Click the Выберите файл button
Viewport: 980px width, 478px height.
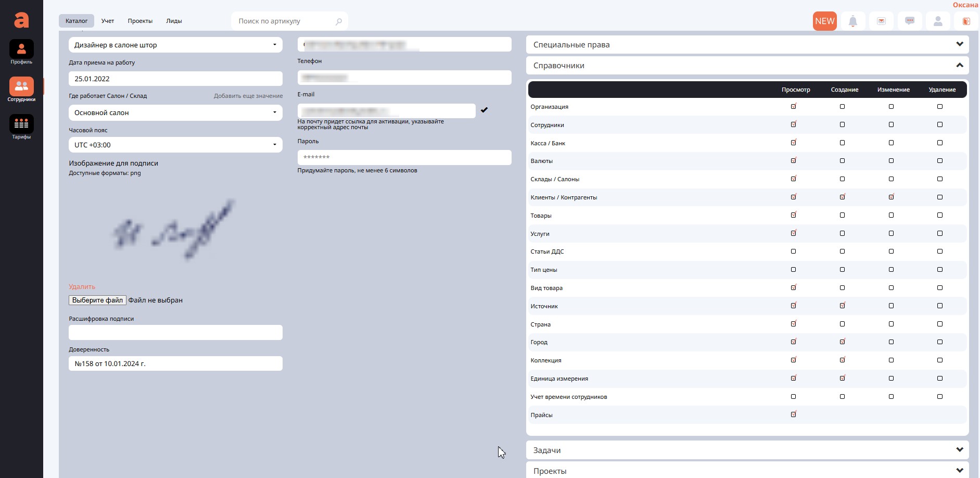pyautogui.click(x=97, y=300)
